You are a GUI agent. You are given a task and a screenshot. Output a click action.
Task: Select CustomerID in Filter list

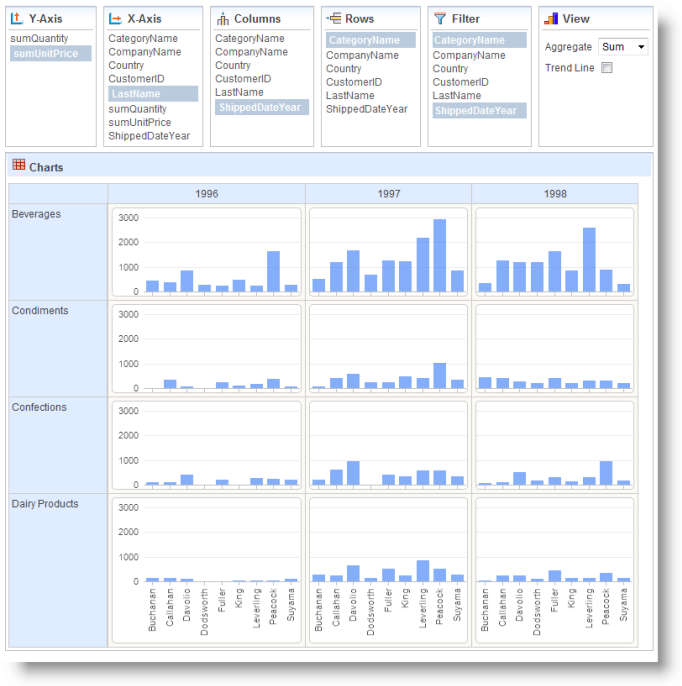460,82
